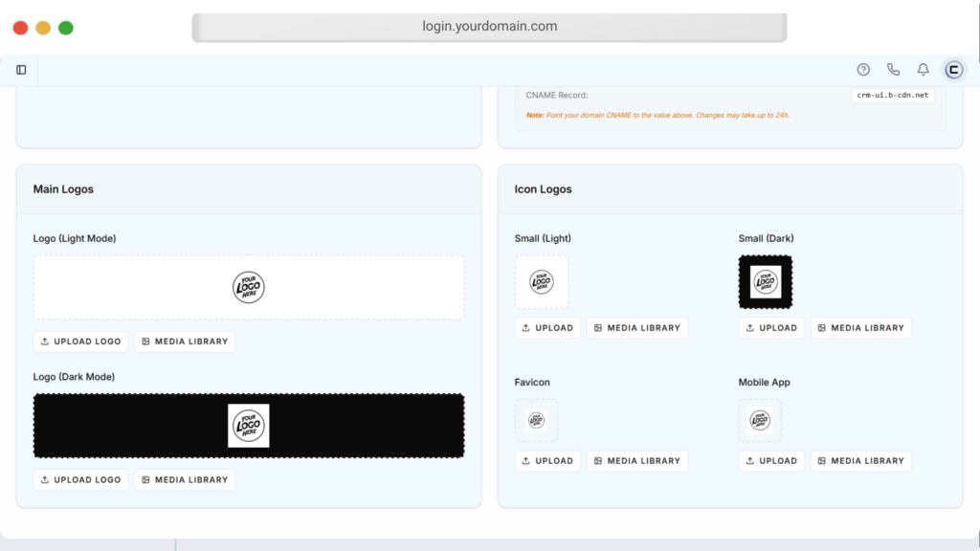Toggle the sidebar panel icon
Image resolution: width=980 pixels, height=551 pixels.
pyautogui.click(x=21, y=70)
